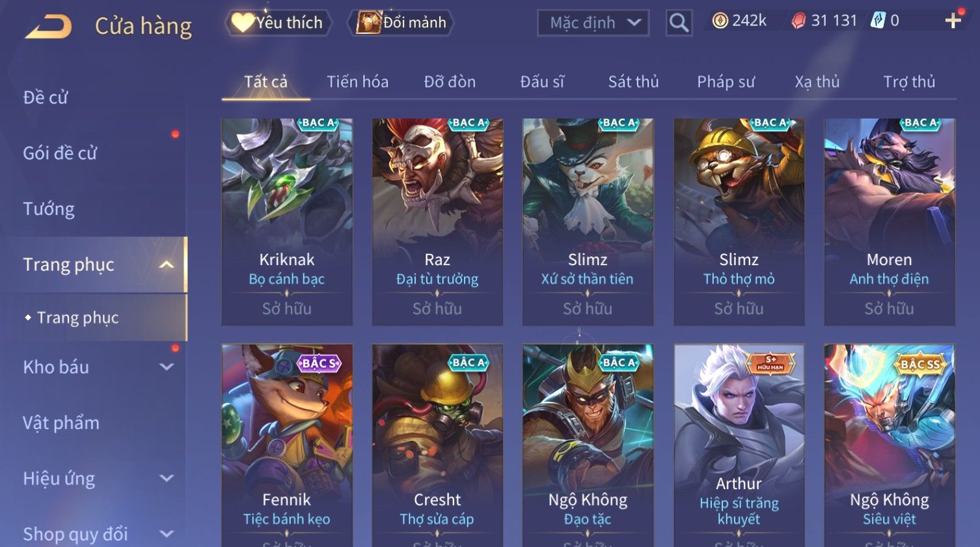Select the Tiến hóa tab
This screenshot has height=547, width=980.
[x=357, y=82]
